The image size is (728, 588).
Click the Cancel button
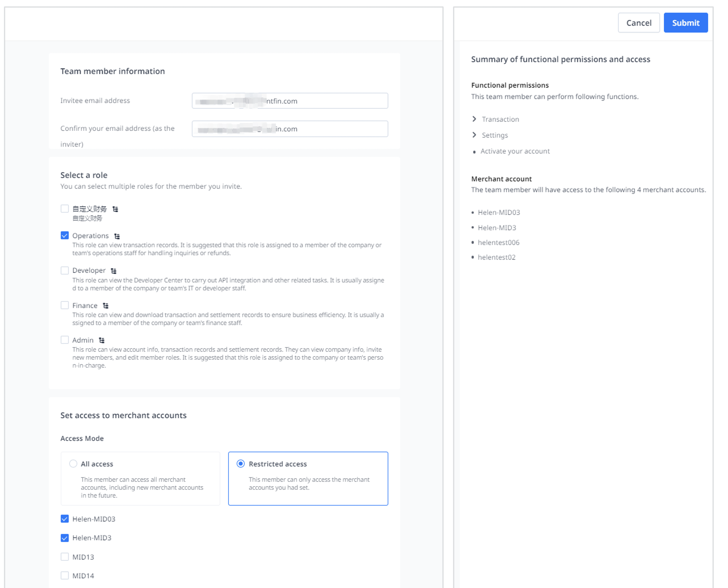tap(639, 23)
